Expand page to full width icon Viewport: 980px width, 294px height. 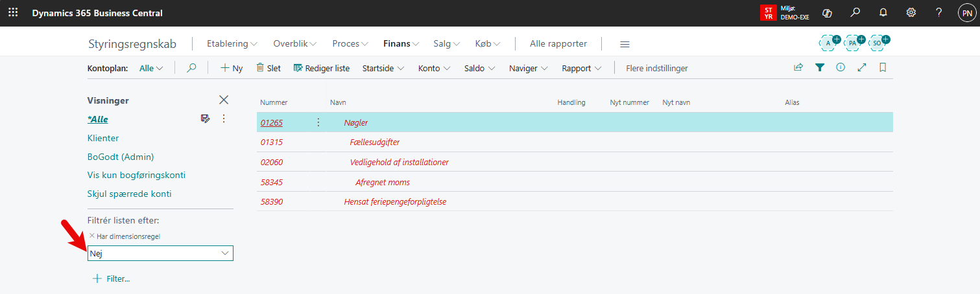pos(862,67)
